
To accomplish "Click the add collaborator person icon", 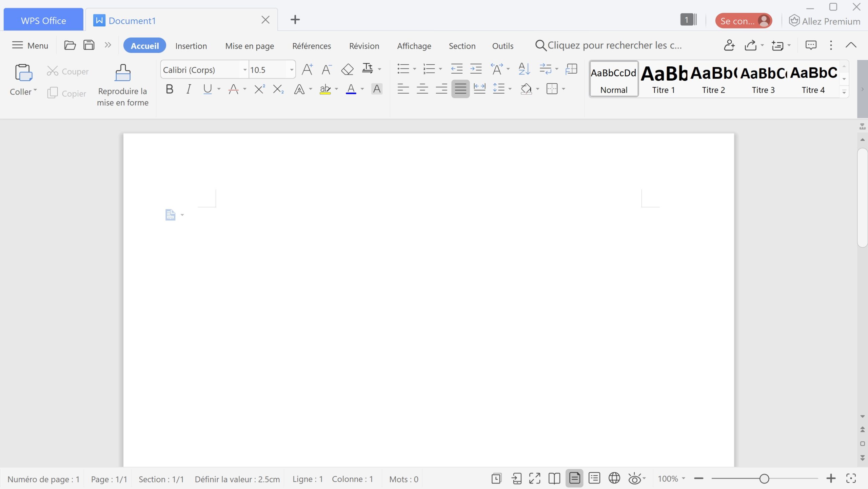I will (729, 45).
